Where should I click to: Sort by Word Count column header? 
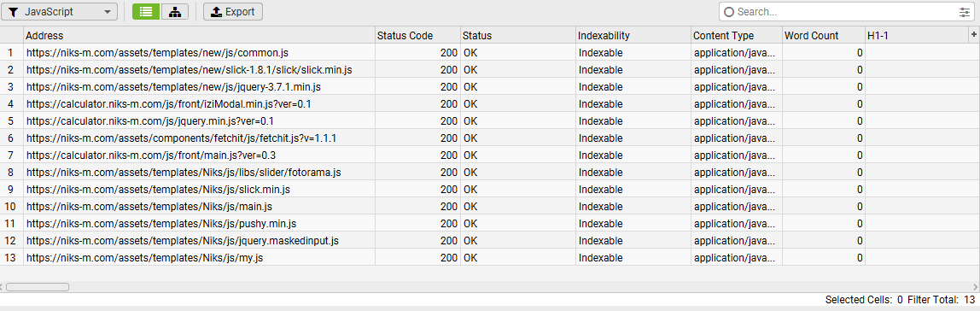coord(823,36)
